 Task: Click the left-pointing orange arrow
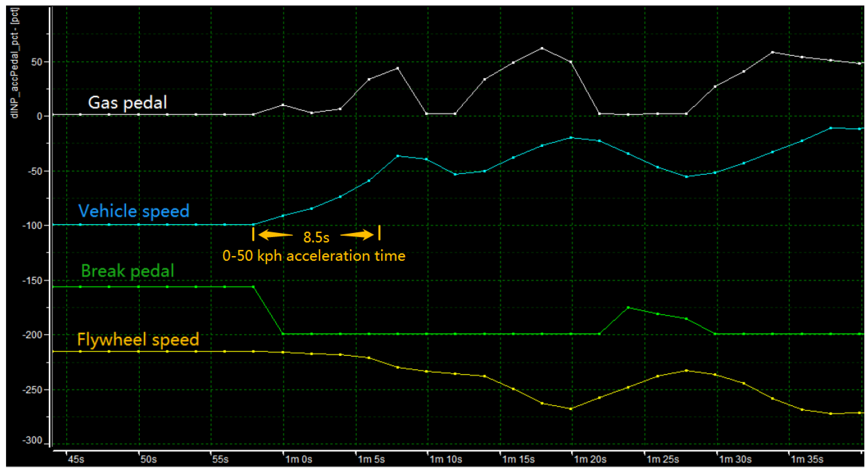[x=275, y=235]
